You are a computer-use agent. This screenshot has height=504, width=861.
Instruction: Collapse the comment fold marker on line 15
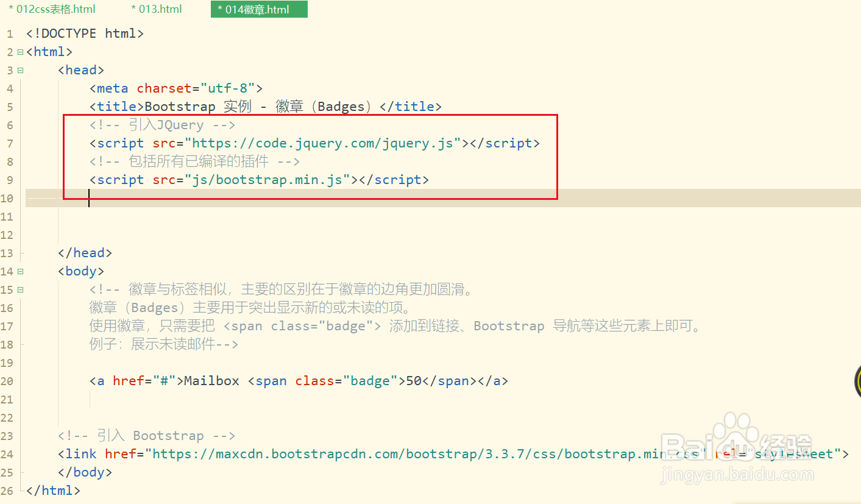tap(21, 289)
